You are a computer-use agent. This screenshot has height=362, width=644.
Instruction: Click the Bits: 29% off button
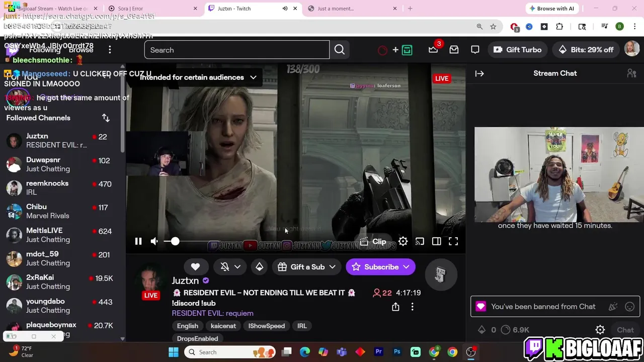586,50
